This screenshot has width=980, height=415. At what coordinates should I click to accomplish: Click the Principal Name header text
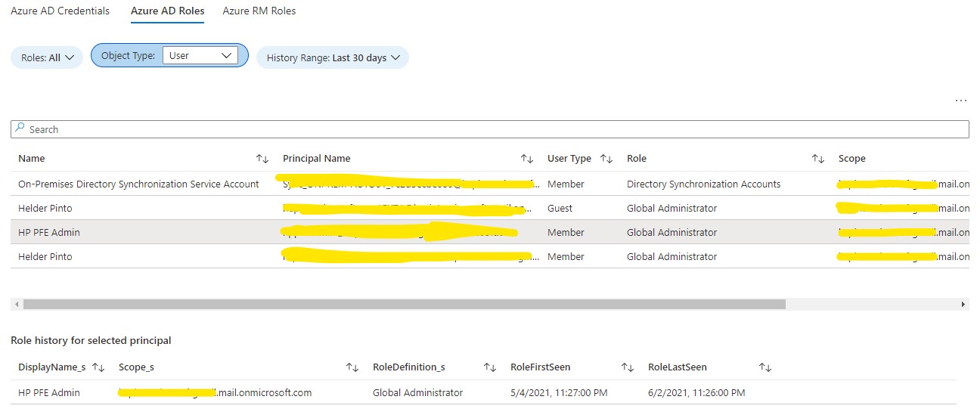click(317, 159)
